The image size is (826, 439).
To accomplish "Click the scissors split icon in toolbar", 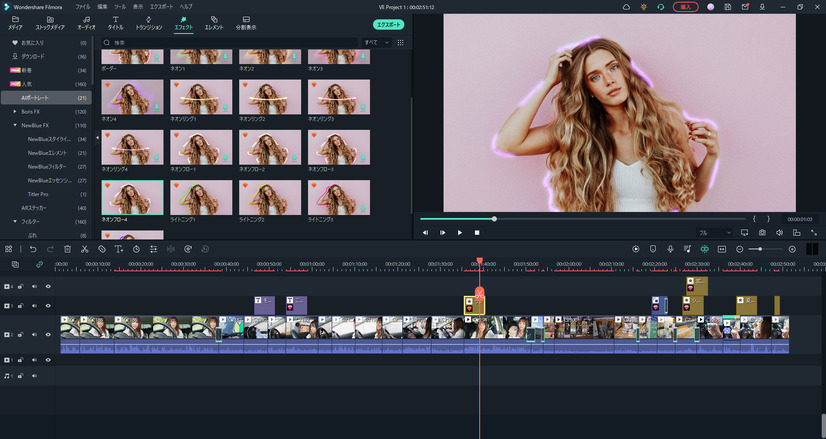I will coord(84,249).
